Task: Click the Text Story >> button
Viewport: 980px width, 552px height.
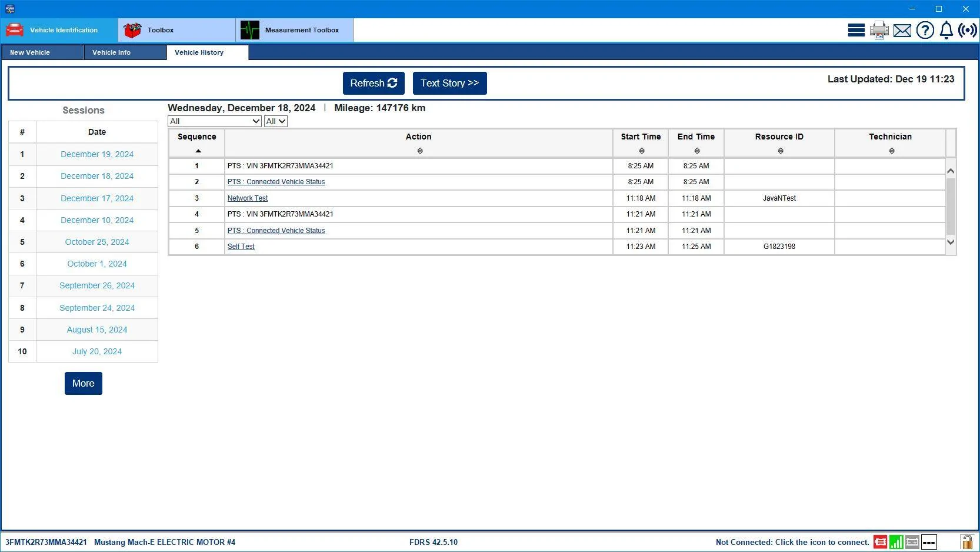Action: coord(450,83)
